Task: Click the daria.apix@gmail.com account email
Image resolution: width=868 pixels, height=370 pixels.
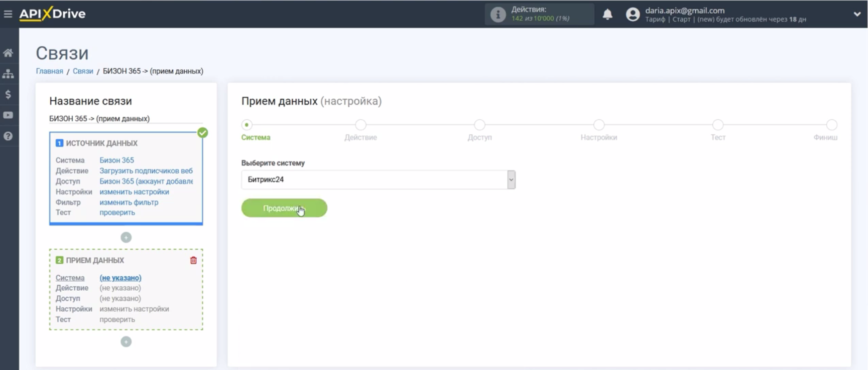Action: click(x=685, y=11)
